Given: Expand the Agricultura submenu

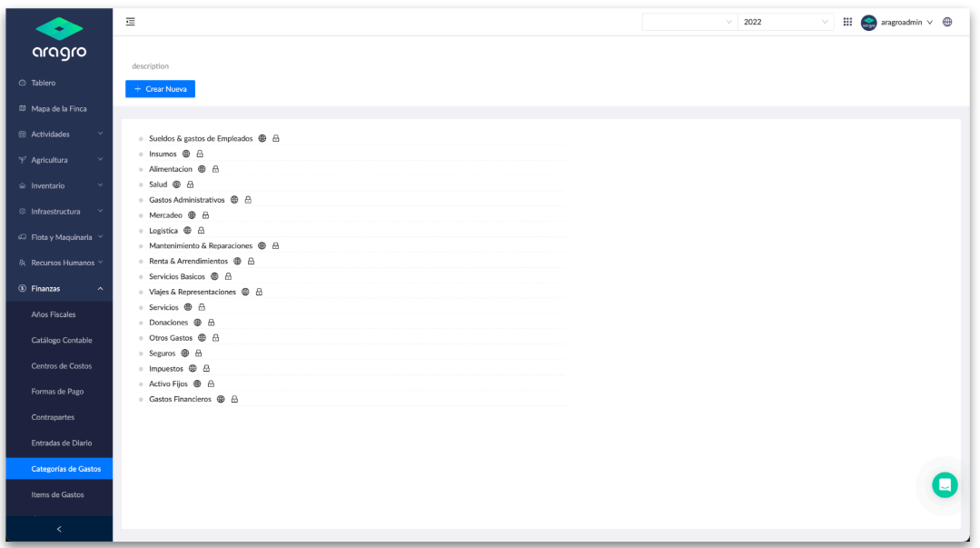Looking at the screenshot, I should point(59,160).
